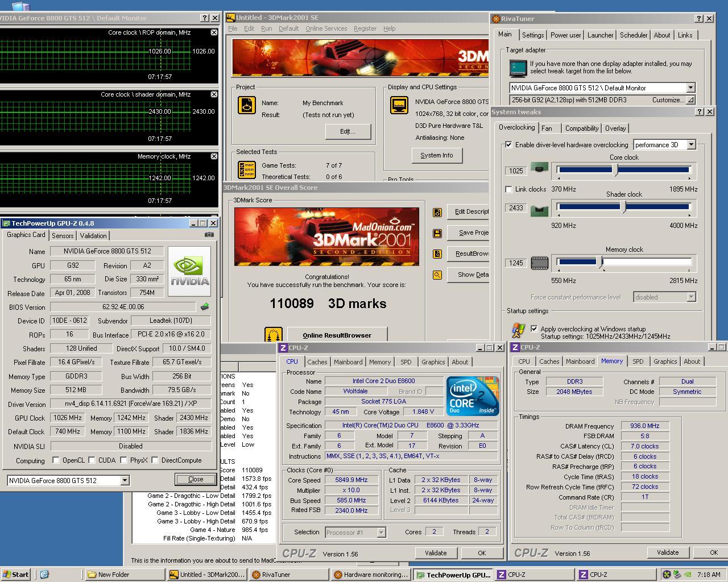Click the help button in System tweaks title bar
The image size is (728, 582).
tap(700, 112)
